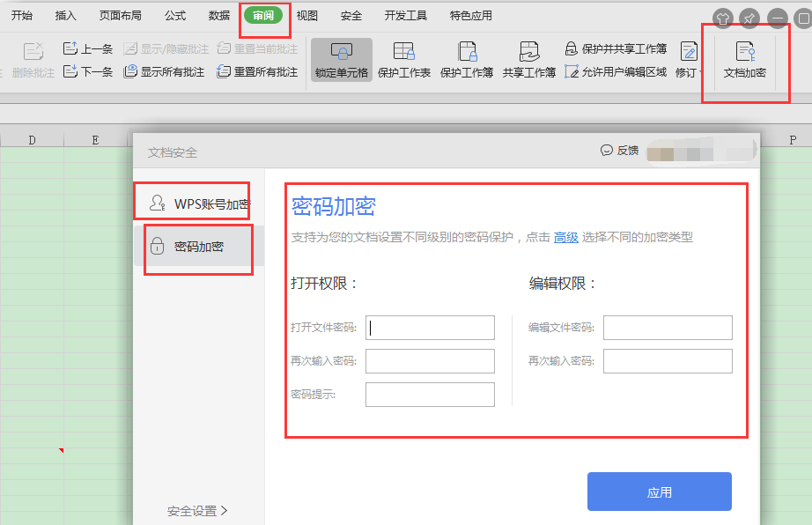The image size is (812, 525).
Task: Click the 打开文件密码 input field
Action: point(430,328)
